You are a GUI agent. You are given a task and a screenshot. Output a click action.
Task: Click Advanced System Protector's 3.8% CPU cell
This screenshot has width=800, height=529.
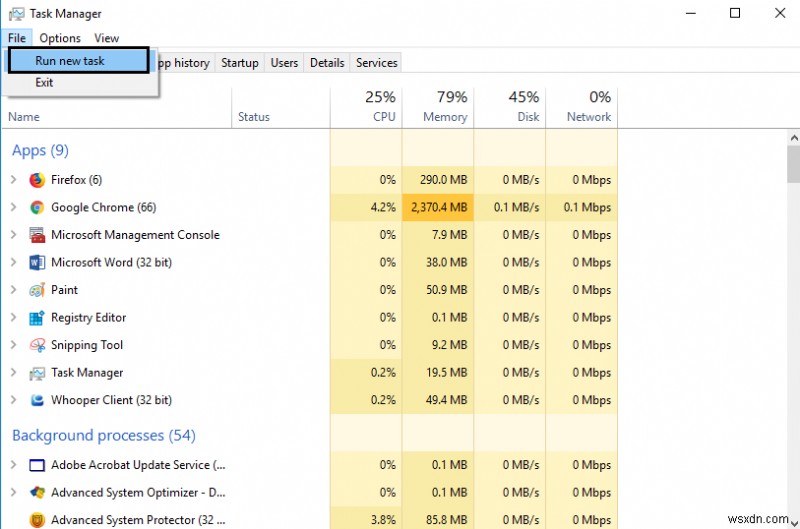coord(366,520)
